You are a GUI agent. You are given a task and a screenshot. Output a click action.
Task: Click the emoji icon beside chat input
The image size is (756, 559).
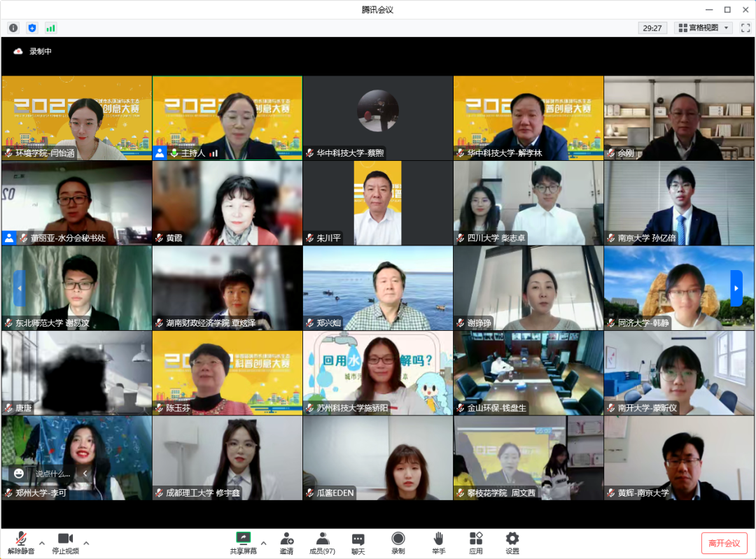(18, 474)
